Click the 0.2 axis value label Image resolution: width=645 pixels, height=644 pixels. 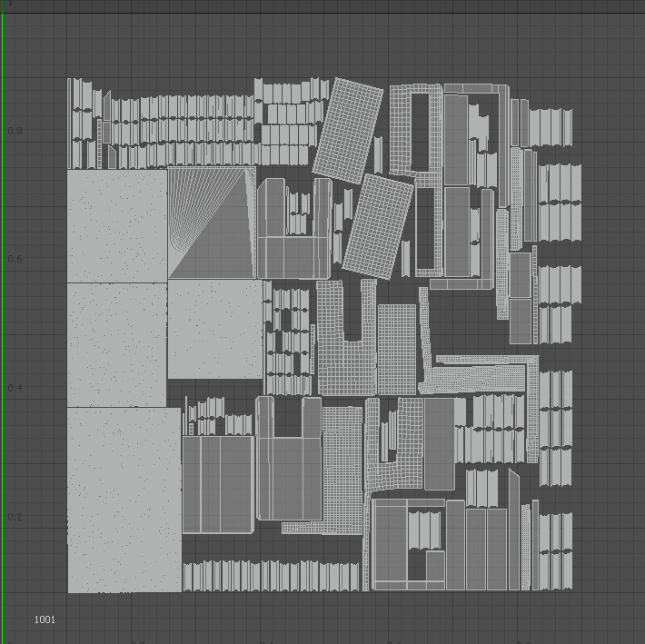click(15, 518)
